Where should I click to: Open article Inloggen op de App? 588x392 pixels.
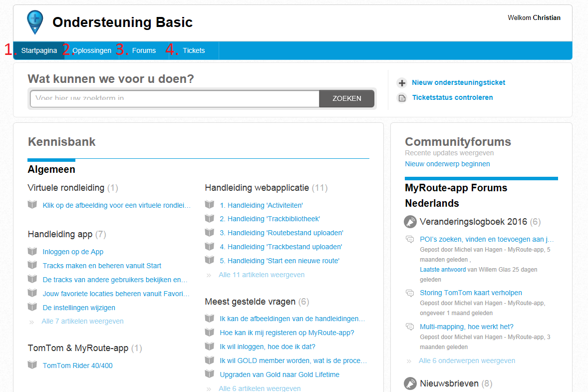[x=73, y=252]
